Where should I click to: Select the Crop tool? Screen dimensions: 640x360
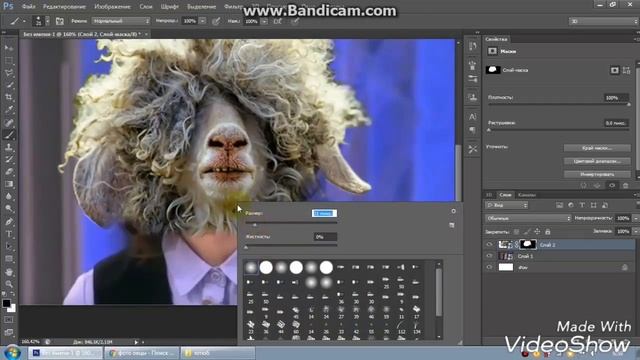(x=9, y=97)
